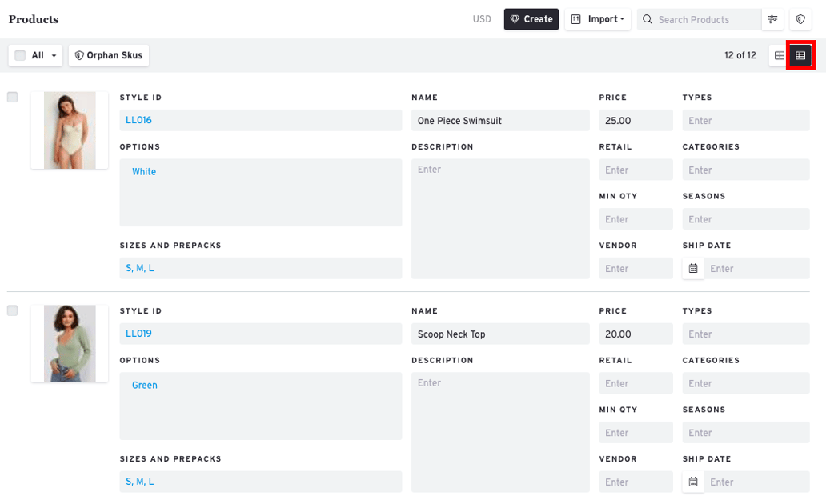The image size is (826, 504).
Task: Click the White option link for the swimsuit
Action: click(144, 171)
